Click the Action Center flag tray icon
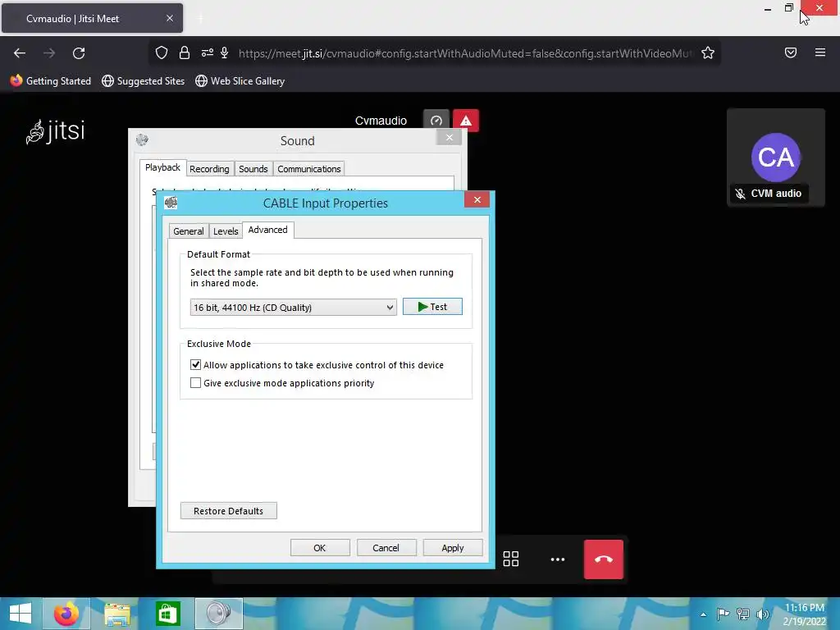Screen dimensions: 840x630 [723, 614]
